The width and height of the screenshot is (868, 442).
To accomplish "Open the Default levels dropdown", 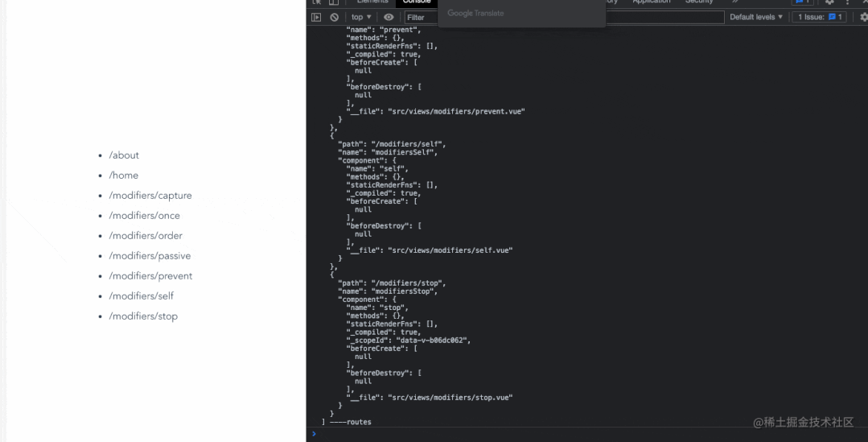I will [755, 17].
